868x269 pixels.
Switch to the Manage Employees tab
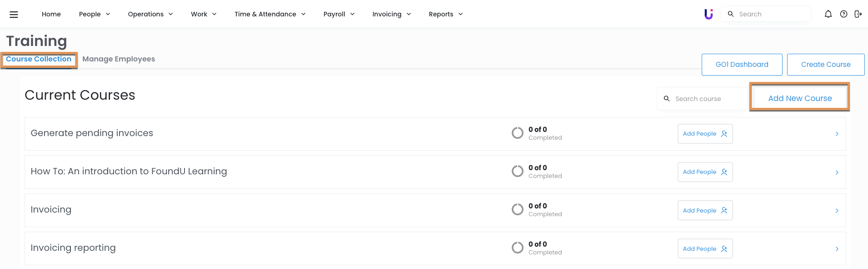click(119, 59)
